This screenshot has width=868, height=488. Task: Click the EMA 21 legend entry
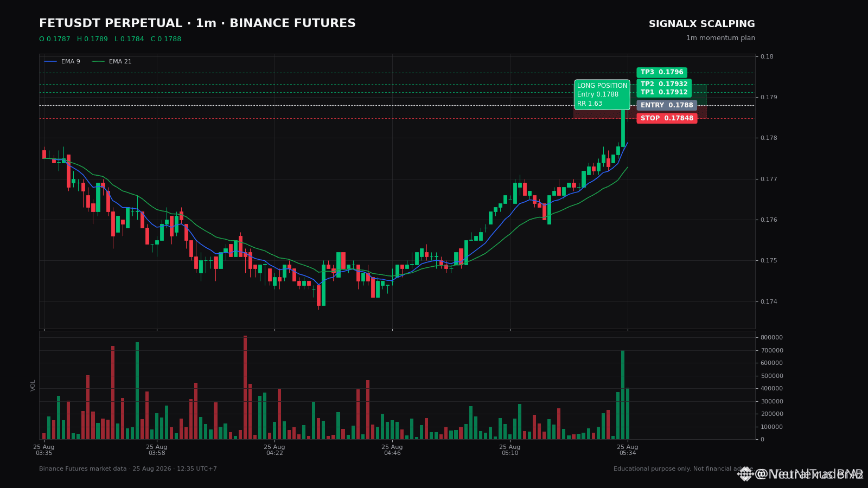tap(112, 62)
